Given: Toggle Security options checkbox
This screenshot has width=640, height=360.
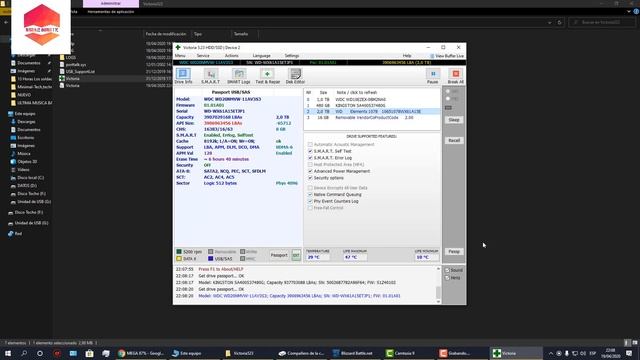Looking at the screenshot, I should pos(310,178).
